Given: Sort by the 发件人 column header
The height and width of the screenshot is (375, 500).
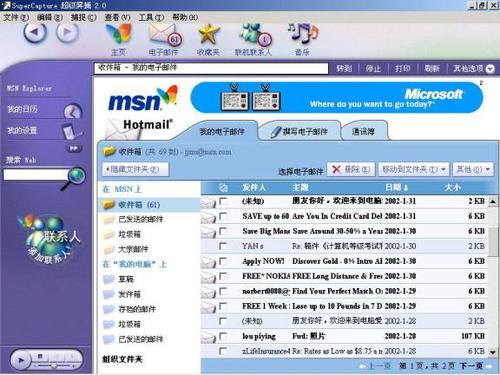Looking at the screenshot, I should tap(254, 188).
